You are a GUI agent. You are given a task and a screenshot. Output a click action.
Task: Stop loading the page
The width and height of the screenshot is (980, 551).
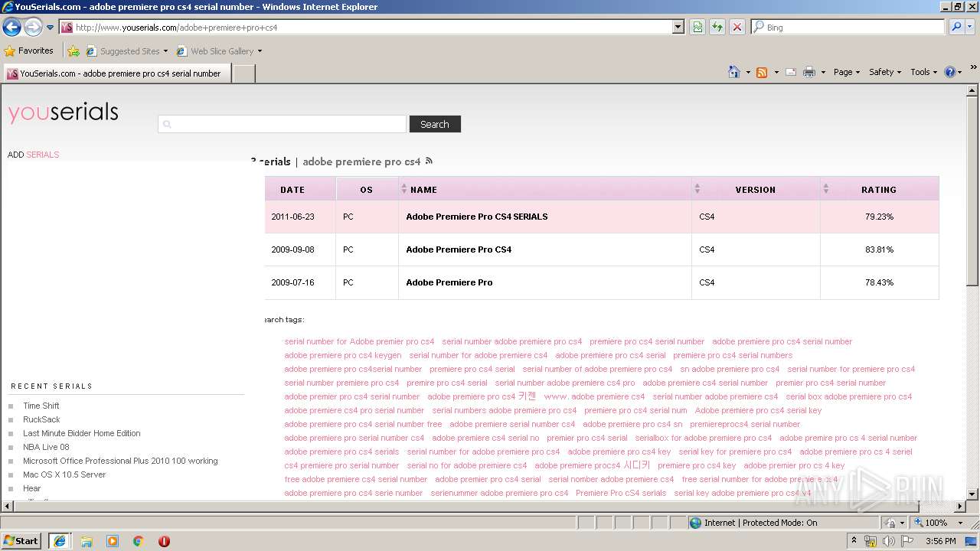(x=737, y=27)
